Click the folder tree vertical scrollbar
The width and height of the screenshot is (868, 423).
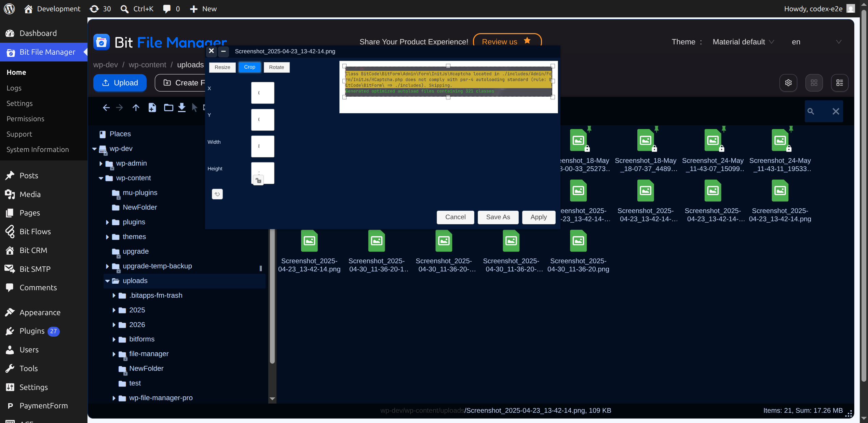coord(272,296)
